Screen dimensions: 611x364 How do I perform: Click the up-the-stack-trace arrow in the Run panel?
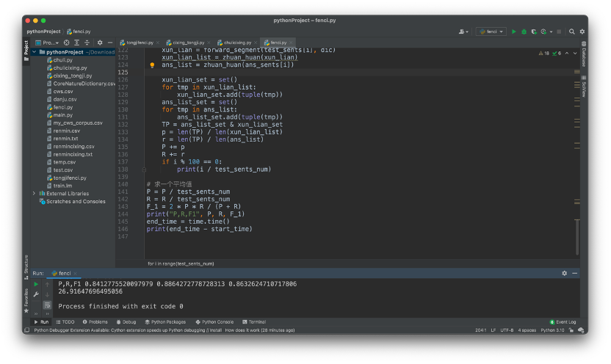click(x=47, y=284)
